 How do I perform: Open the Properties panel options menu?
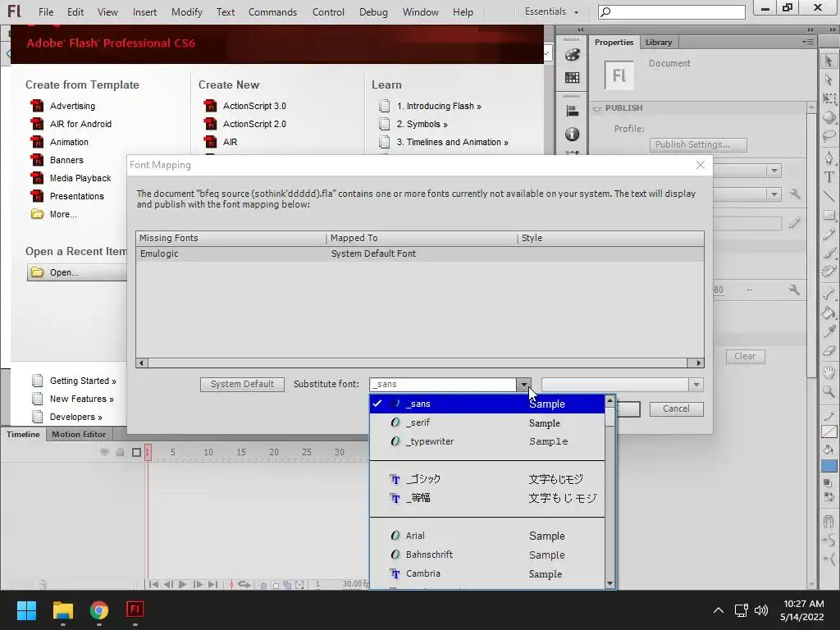pos(808,43)
